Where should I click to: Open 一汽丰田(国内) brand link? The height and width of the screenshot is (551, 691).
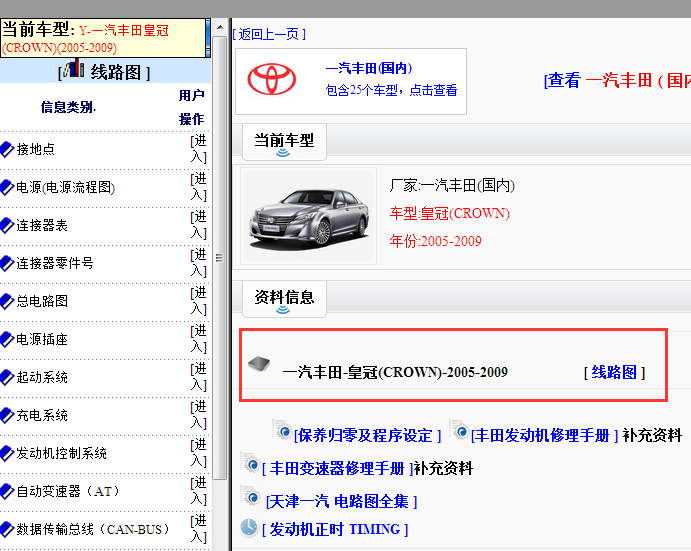coord(369,68)
